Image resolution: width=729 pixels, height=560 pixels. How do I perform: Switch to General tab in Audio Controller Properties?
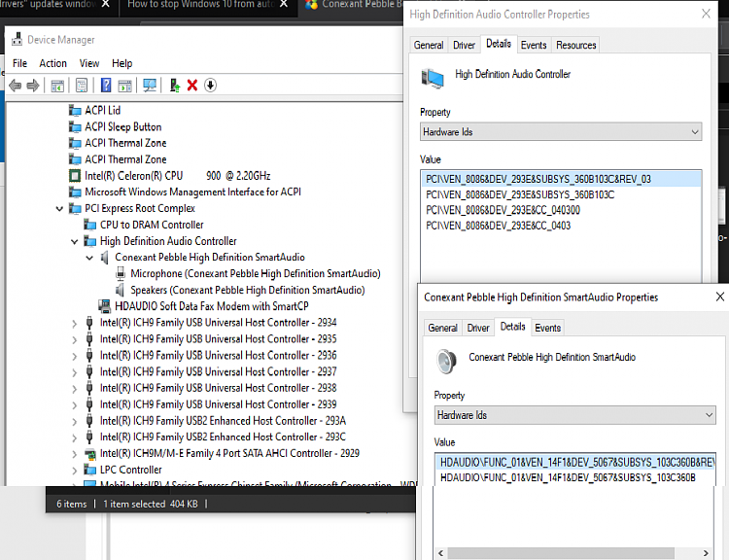(429, 45)
